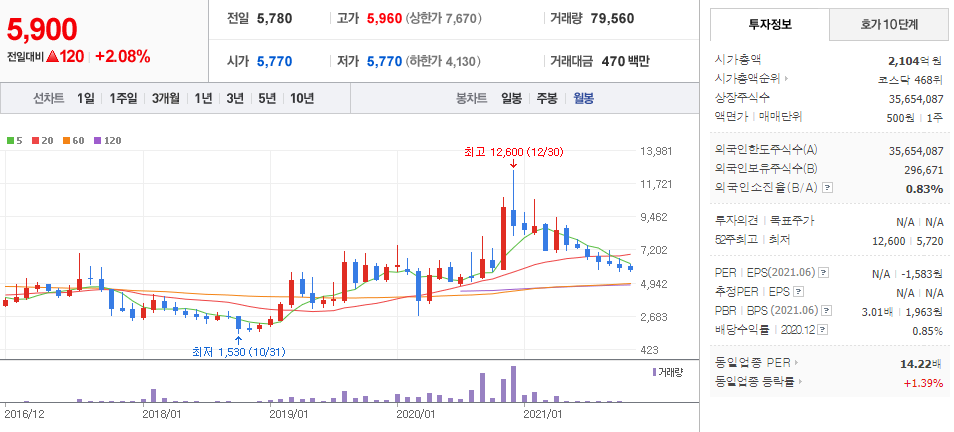The image size is (954, 432).
Task: Open help icon next to 추정PER EPS
Action: (x=799, y=291)
